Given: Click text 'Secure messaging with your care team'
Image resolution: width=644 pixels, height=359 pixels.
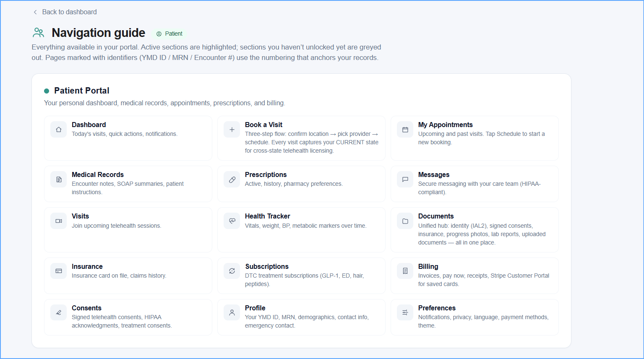Looking at the screenshot, I should tap(468, 184).
